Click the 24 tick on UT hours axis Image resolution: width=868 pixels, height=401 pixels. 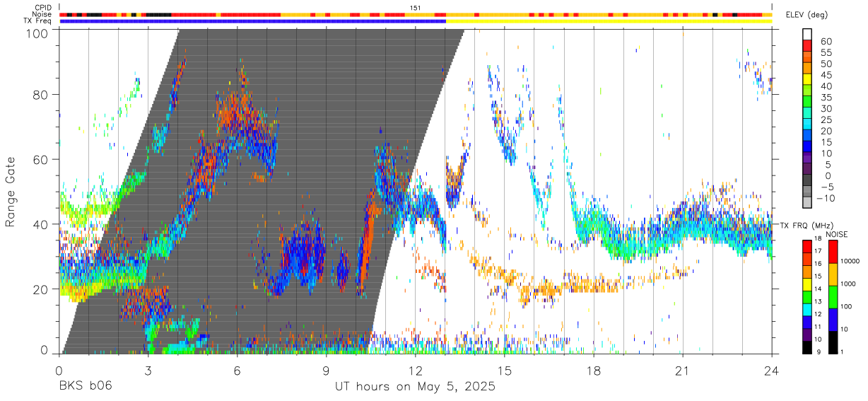(772, 370)
